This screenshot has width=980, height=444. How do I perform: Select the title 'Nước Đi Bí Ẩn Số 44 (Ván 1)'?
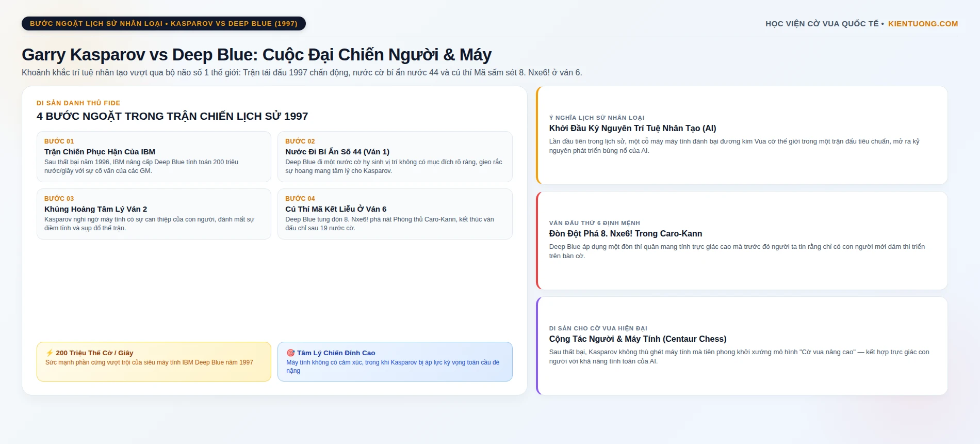[337, 152]
